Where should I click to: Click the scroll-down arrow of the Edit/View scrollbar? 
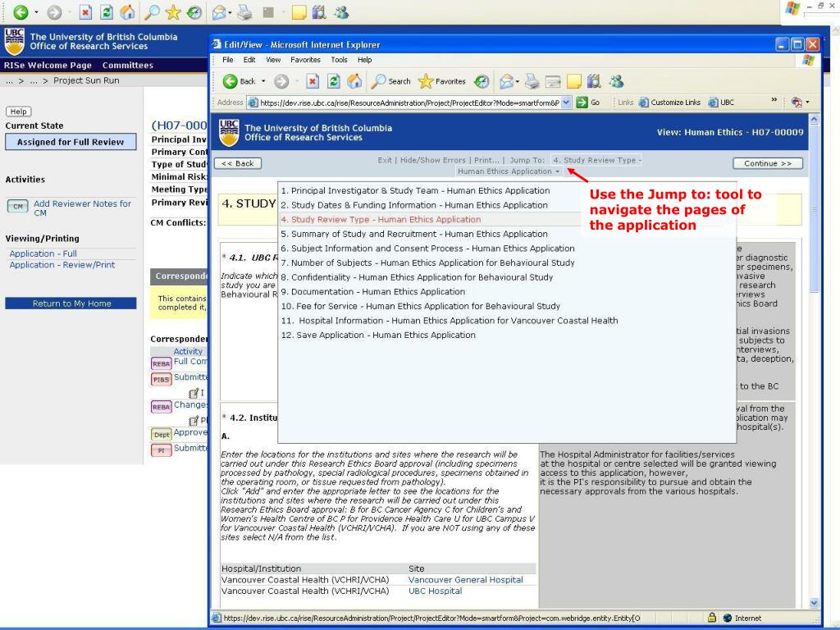(814, 603)
